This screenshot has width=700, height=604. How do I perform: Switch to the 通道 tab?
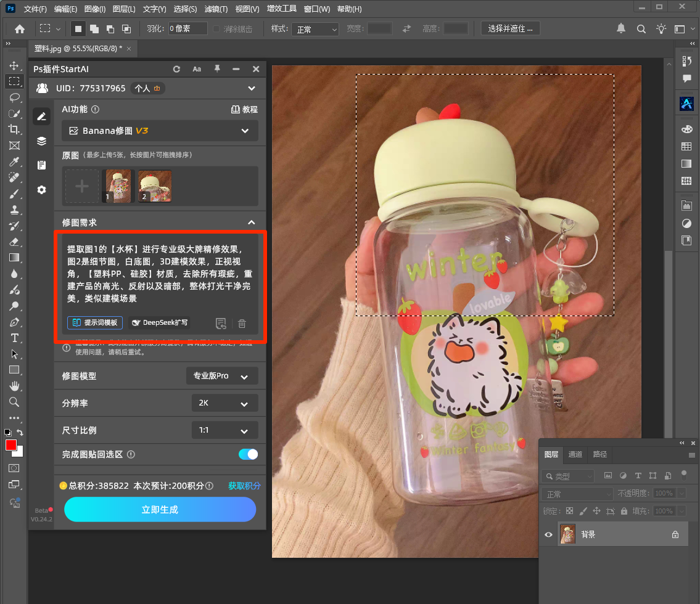point(575,454)
